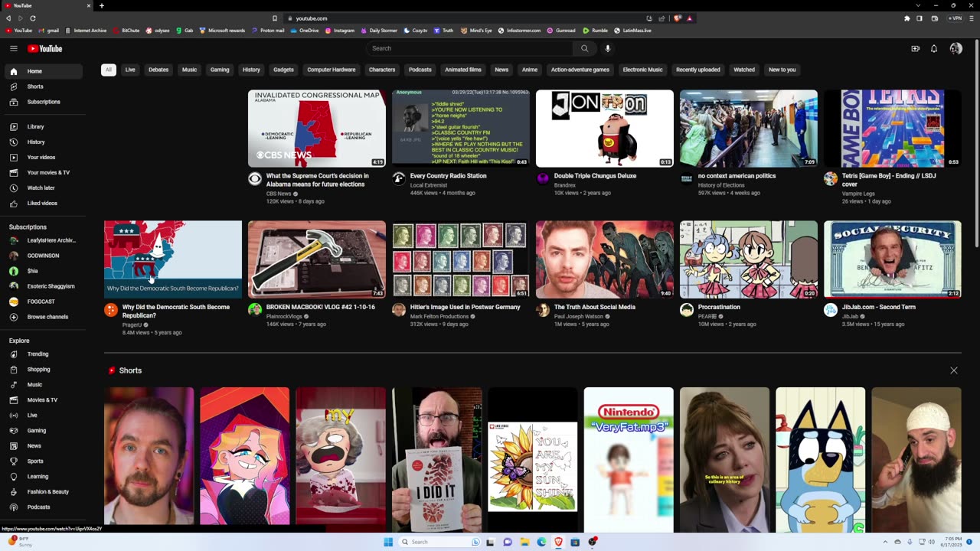Open Watch later in sidebar
980x551 pixels.
[43, 187]
